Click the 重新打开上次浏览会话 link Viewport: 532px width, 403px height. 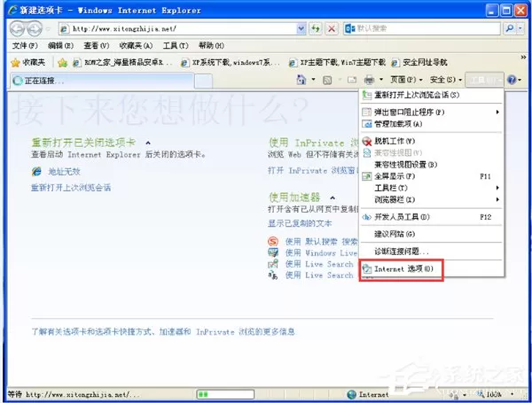tap(71, 188)
